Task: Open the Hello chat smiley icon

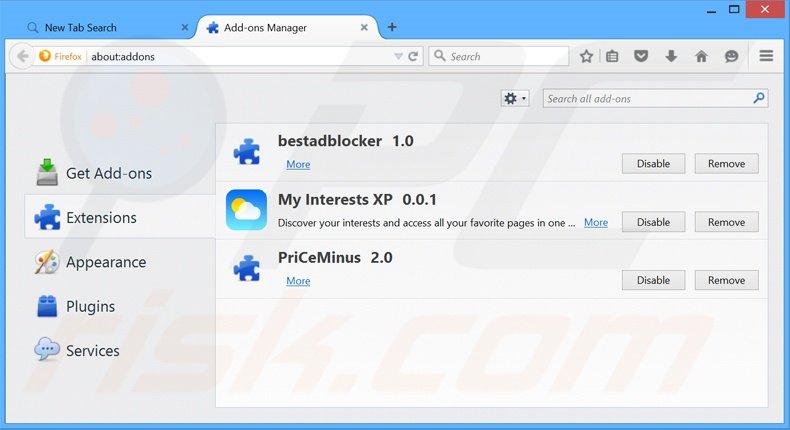Action: coord(731,56)
